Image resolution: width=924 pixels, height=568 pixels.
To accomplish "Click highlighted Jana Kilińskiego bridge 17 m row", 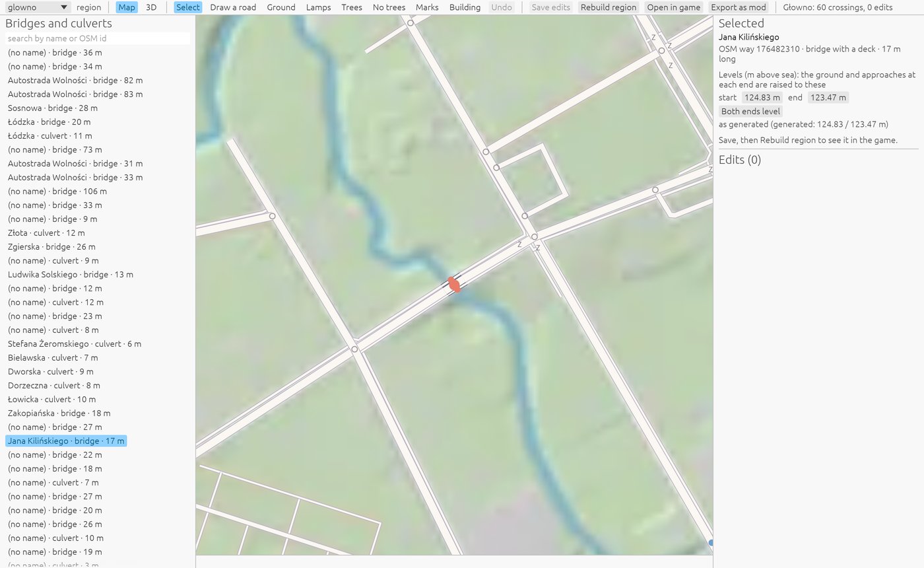I will [66, 441].
